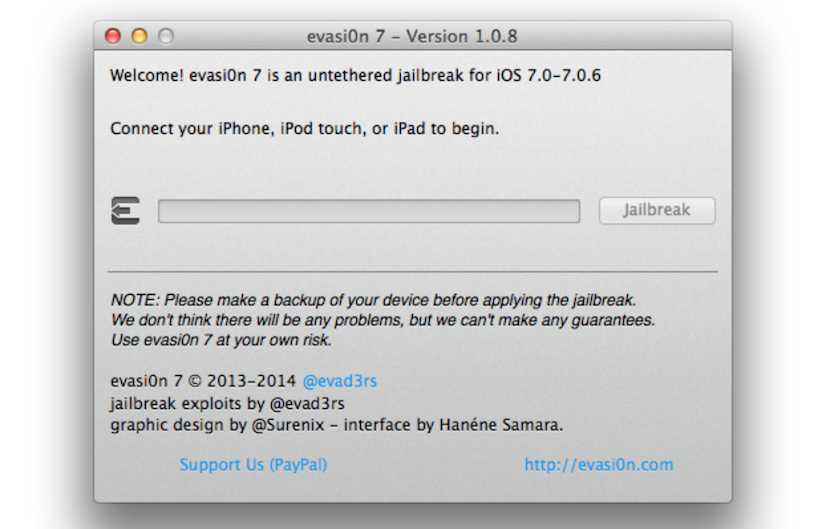Click the @Surenix graphic design credit
This screenshot has height=529, width=830.
click(x=216, y=425)
